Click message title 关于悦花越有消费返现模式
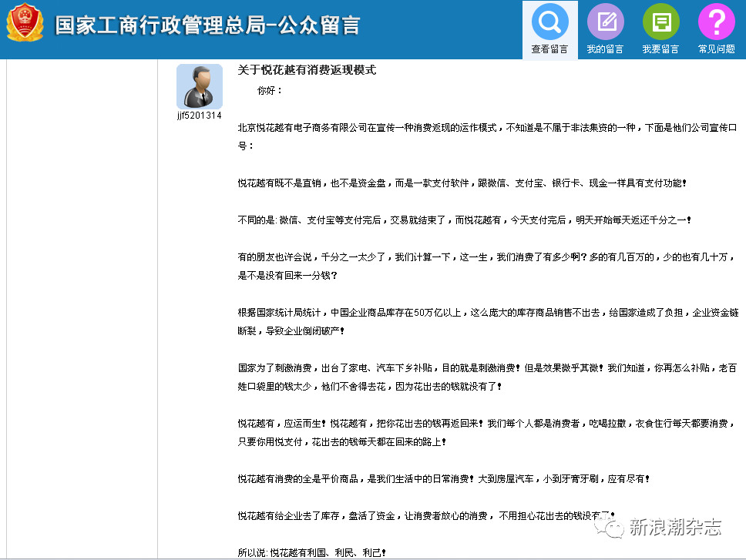This screenshot has height=560, width=746. tap(307, 70)
